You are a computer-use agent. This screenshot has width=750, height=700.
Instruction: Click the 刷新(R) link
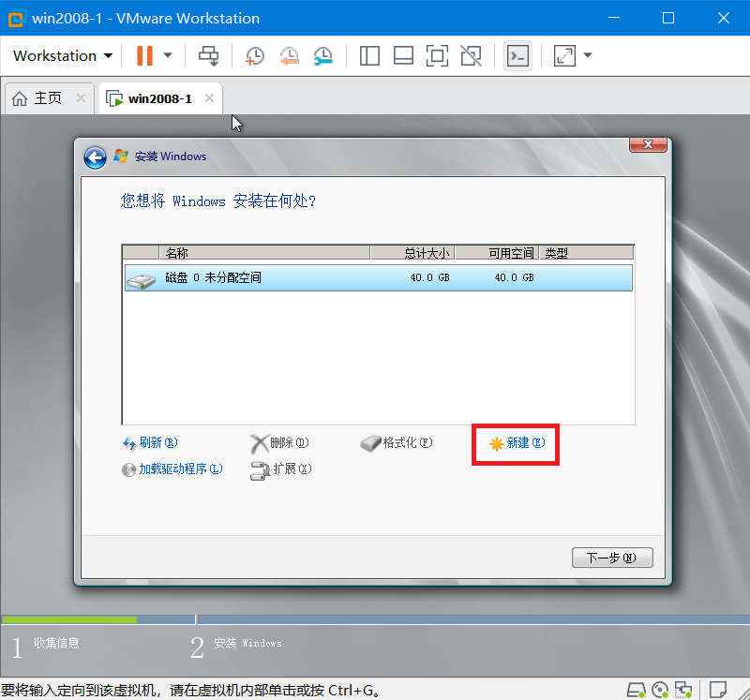(x=150, y=442)
